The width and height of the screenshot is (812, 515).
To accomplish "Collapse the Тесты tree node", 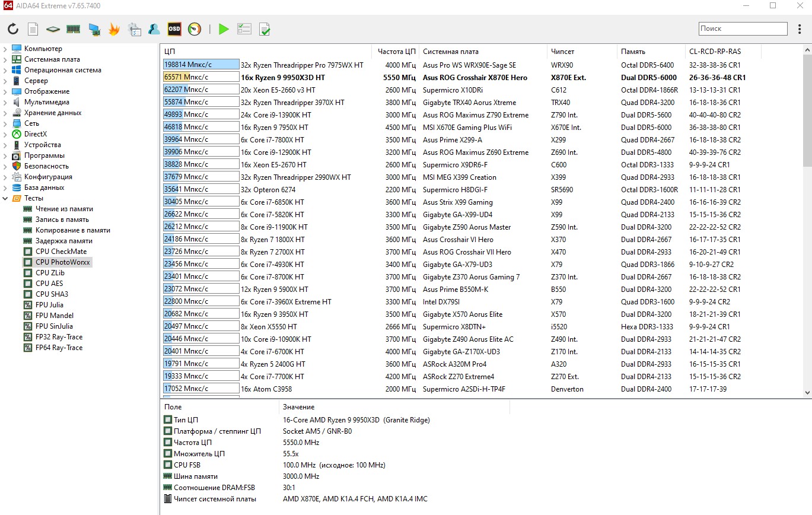I will (5, 198).
